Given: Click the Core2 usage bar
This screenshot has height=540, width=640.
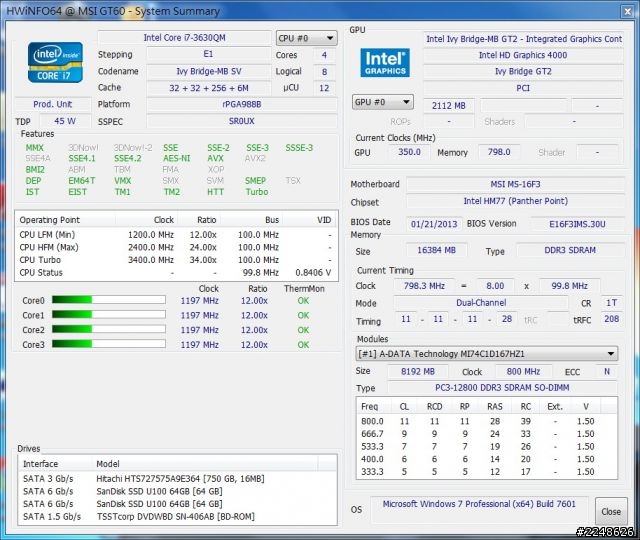Looking at the screenshot, I should click(x=109, y=329).
